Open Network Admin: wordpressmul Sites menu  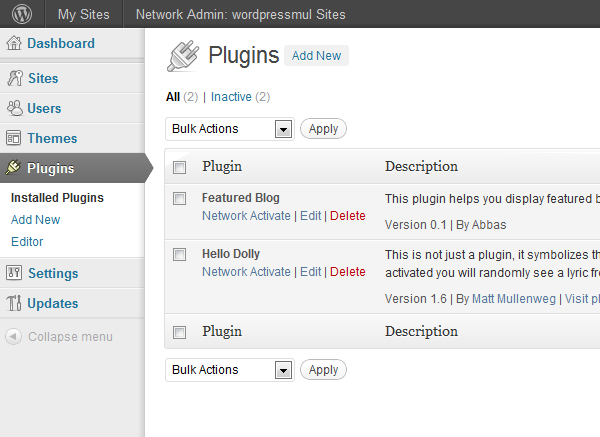pos(241,14)
